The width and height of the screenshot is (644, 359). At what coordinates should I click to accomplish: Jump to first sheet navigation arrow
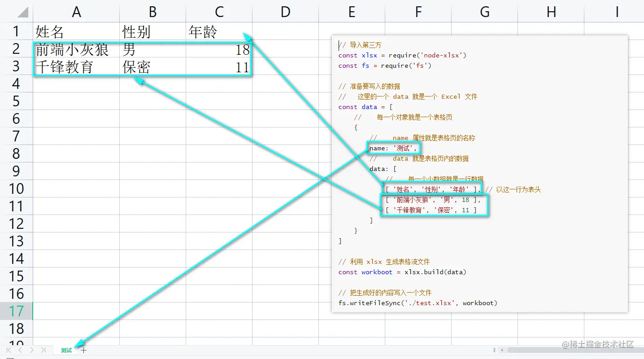tap(9, 350)
